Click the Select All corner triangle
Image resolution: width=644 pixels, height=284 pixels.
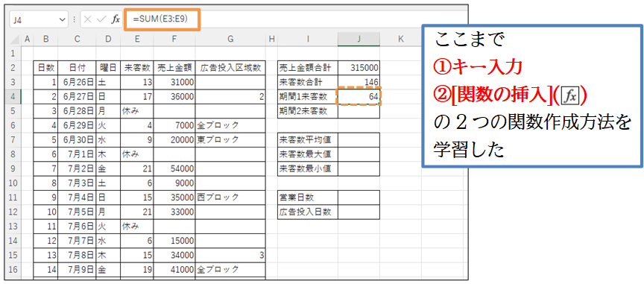[15, 40]
